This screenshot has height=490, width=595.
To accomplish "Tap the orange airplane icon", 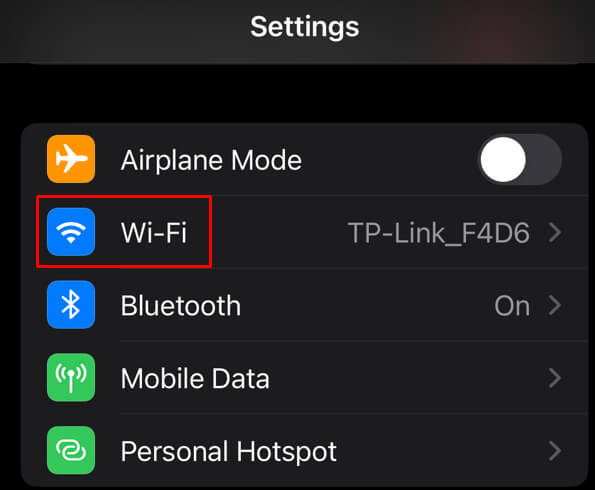I will (x=71, y=159).
